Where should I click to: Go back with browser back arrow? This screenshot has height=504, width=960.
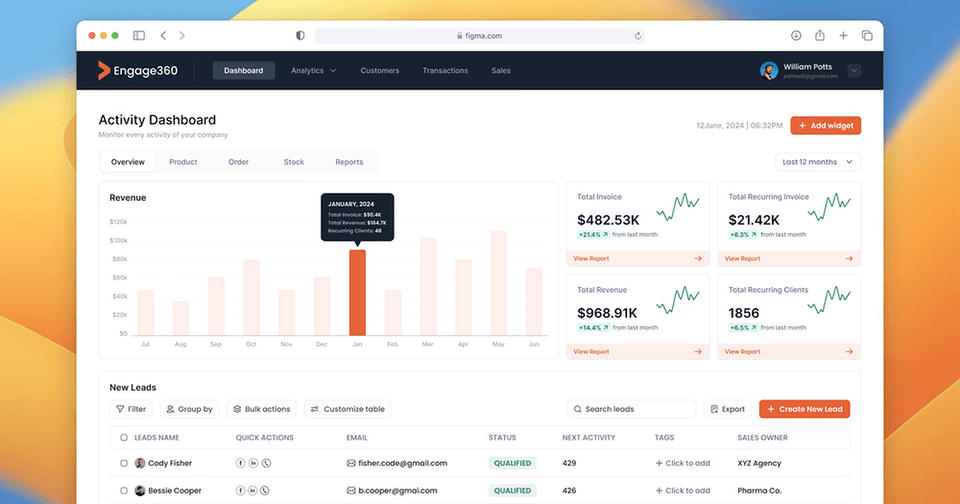[x=163, y=36]
